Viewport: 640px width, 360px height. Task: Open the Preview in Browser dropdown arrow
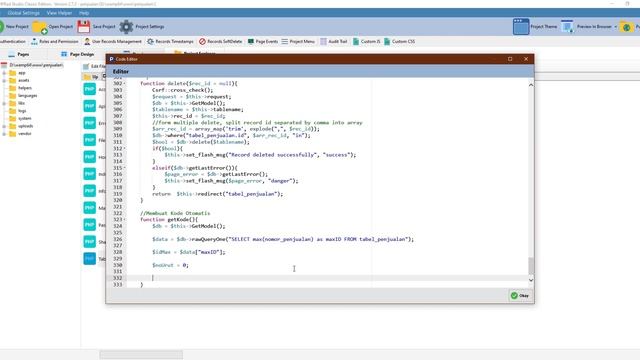pos(616,27)
